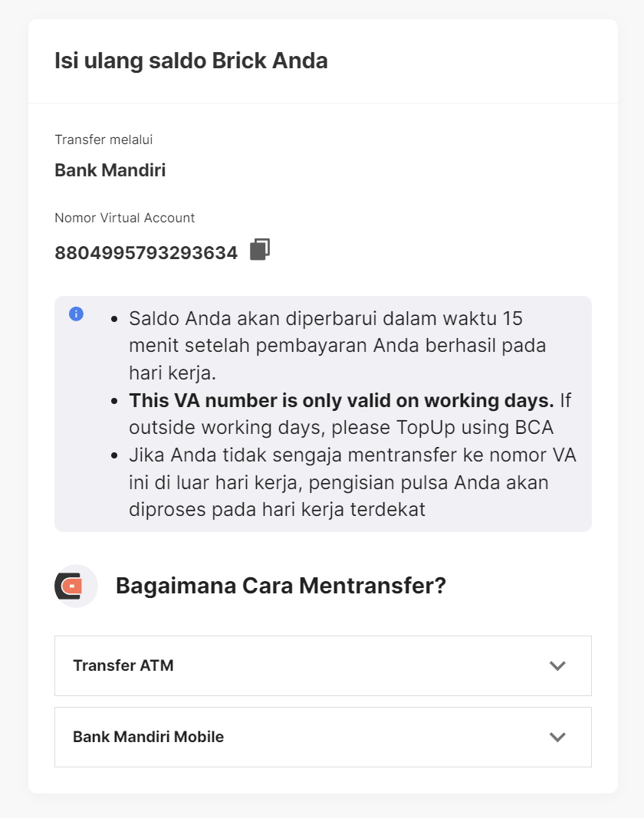644x818 pixels.
Task: Click the 'diproses pada hari kerja terdekat' line
Action: (x=277, y=510)
